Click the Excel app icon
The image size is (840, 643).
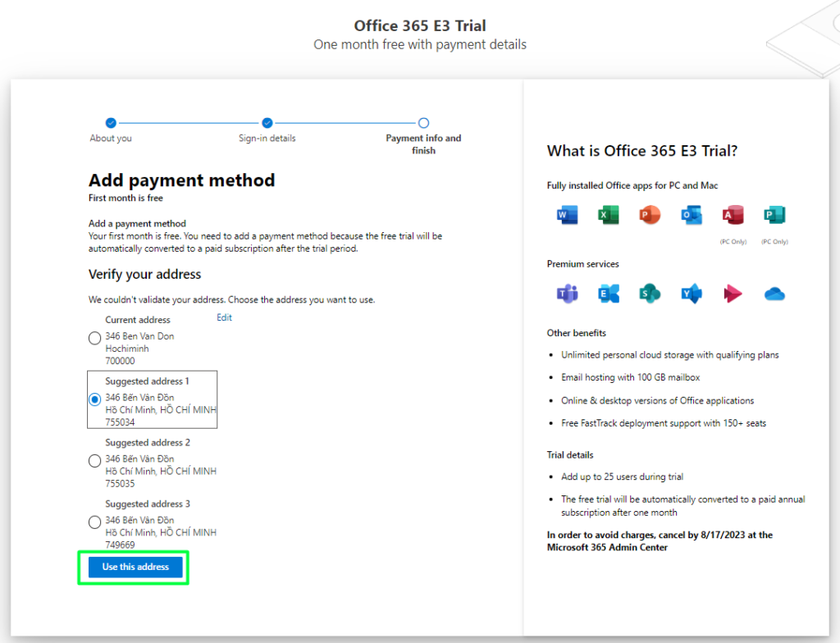tap(609, 216)
